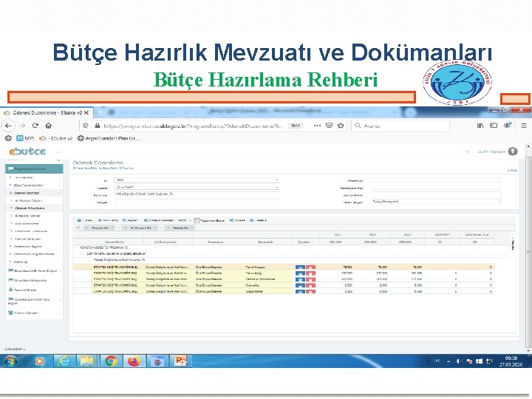Remove the Faaliyet Adı grouping chip
This screenshot has height=399, width=532.
[191, 228]
